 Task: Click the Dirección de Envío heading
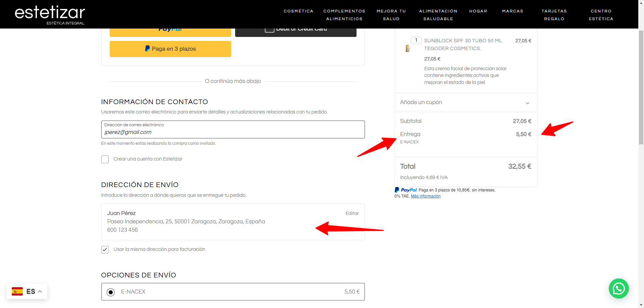[x=140, y=185]
